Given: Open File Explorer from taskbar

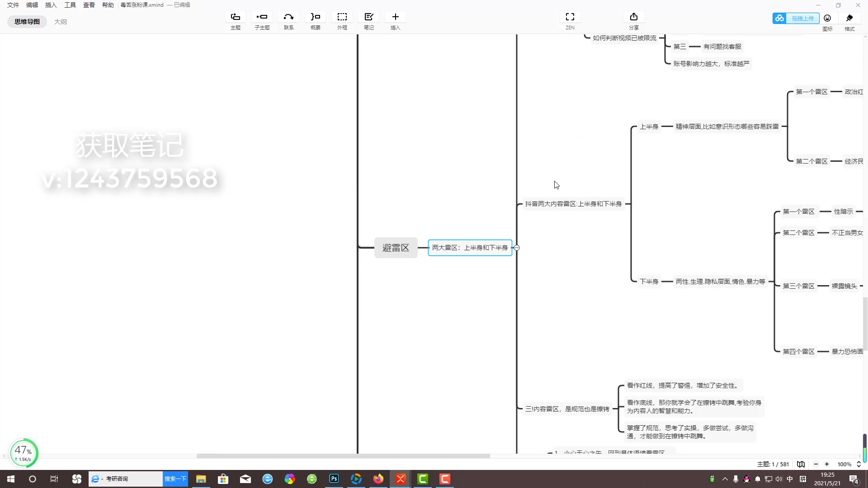Looking at the screenshot, I should pyautogui.click(x=201, y=479).
